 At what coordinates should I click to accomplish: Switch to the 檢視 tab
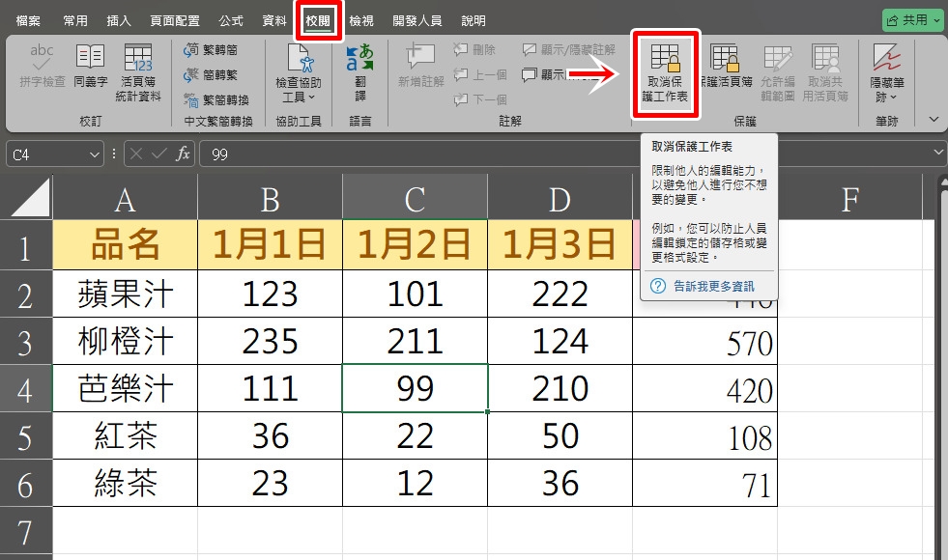click(x=361, y=21)
